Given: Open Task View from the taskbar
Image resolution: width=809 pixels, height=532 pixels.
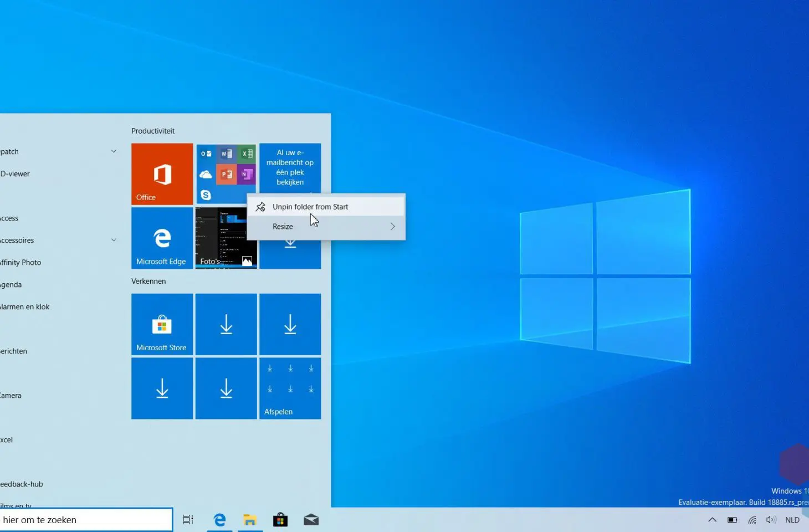Looking at the screenshot, I should click(188, 520).
